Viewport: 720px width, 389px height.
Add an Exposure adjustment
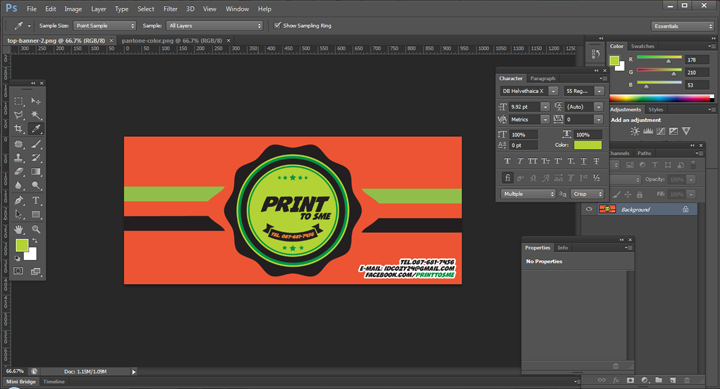(673, 131)
